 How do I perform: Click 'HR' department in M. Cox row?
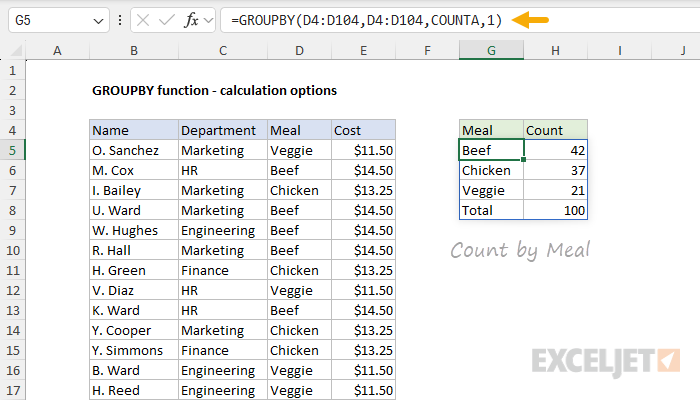coord(223,171)
